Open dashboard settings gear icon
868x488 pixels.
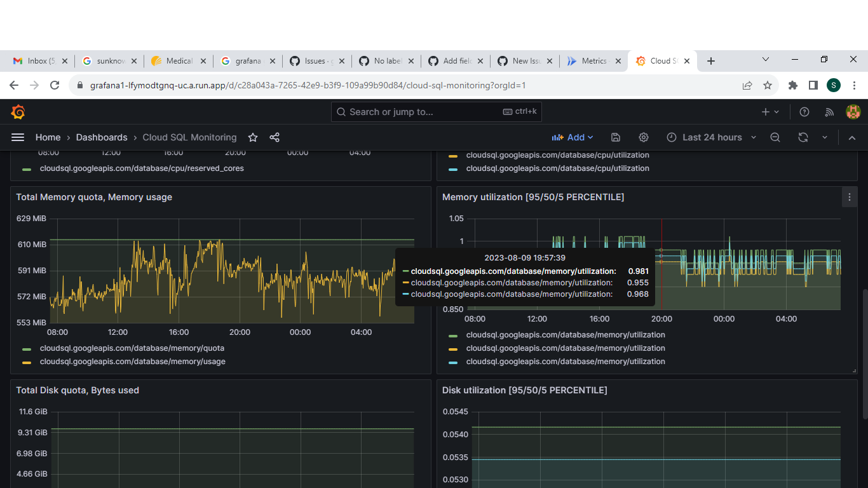coord(643,137)
